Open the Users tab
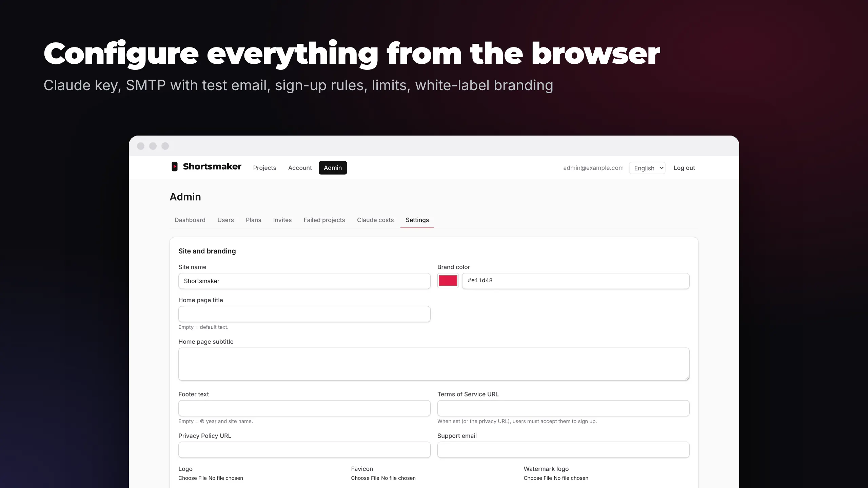This screenshot has width=868, height=488. [x=225, y=220]
